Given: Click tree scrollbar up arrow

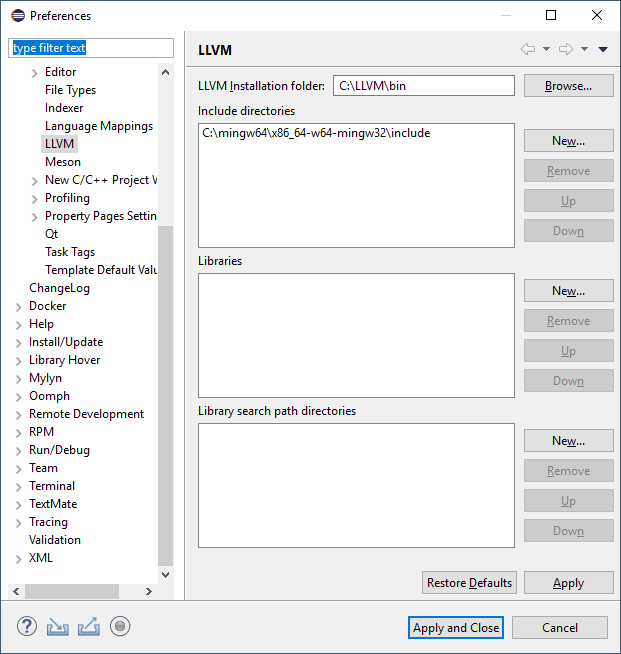Looking at the screenshot, I should (166, 72).
